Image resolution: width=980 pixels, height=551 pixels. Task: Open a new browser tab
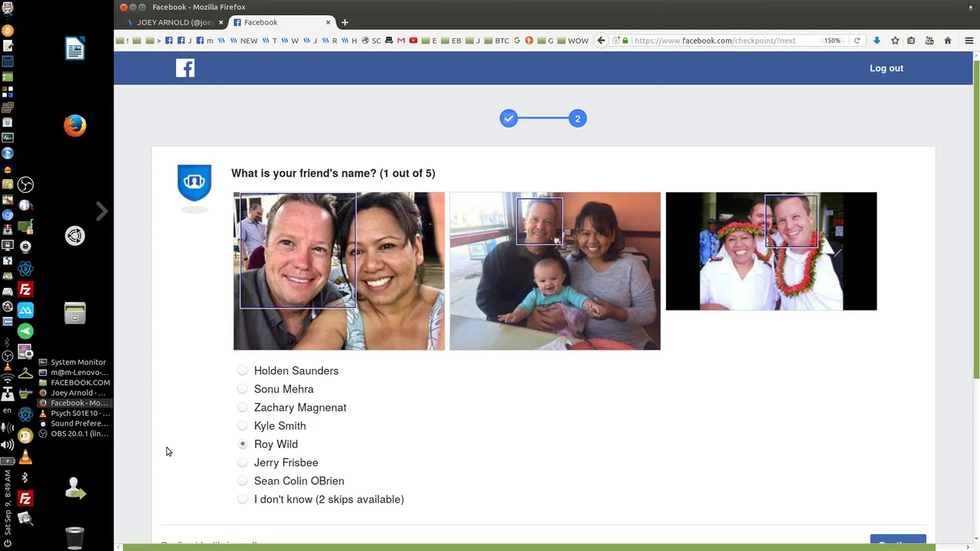[x=345, y=22]
